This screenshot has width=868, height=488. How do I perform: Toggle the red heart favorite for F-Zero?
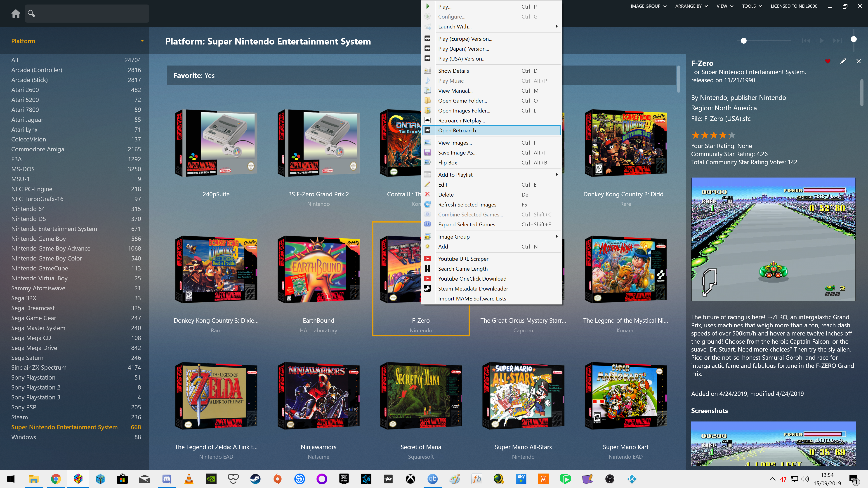[x=828, y=61]
